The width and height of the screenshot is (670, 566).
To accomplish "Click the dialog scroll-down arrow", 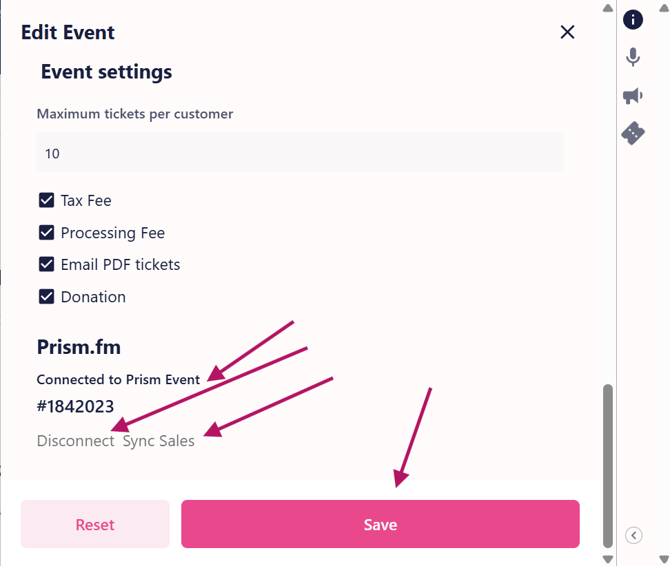I will pyautogui.click(x=607, y=558).
